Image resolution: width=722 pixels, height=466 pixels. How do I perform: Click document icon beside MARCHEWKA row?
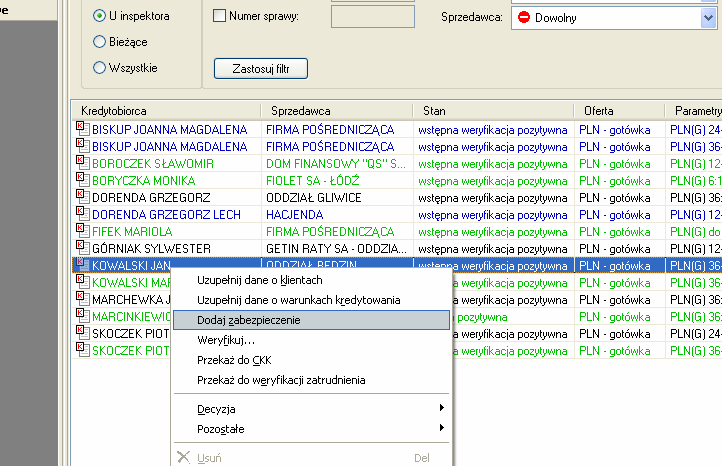coord(82,298)
